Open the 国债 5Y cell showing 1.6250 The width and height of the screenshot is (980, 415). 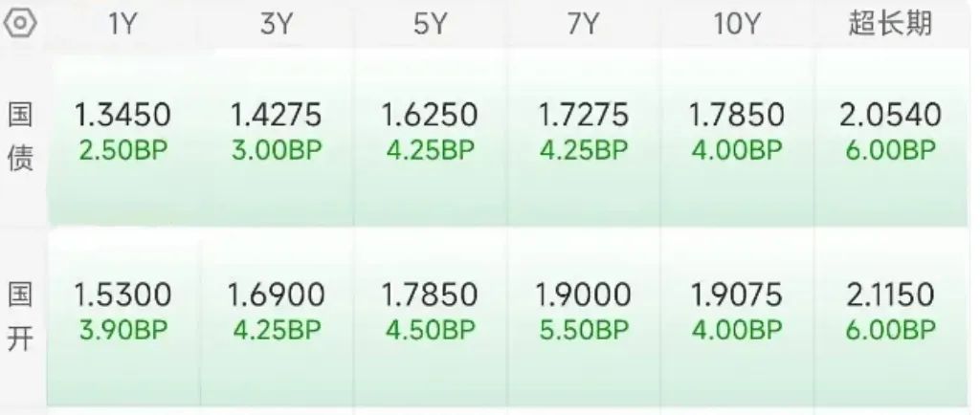point(430,116)
